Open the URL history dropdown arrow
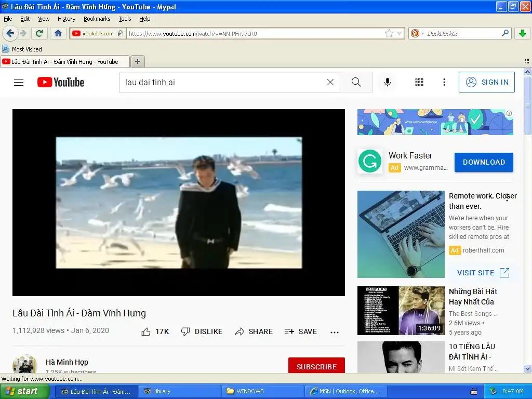This screenshot has width=532, height=399. click(x=400, y=33)
